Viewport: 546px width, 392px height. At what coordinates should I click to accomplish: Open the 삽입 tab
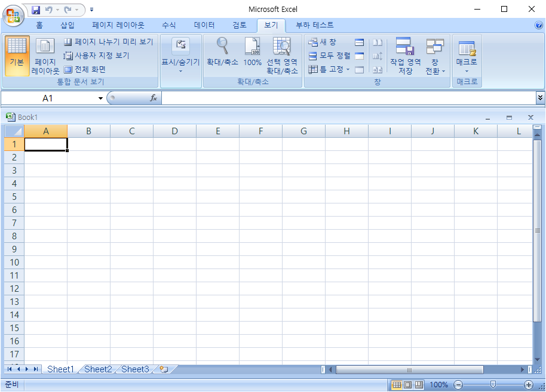click(68, 25)
